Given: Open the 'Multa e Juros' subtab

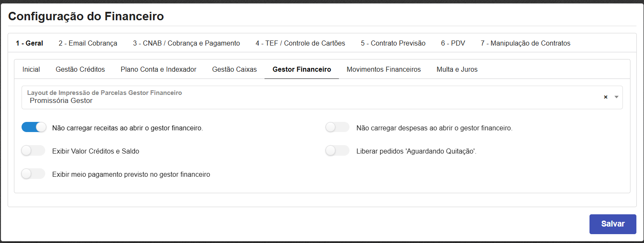Looking at the screenshot, I should 457,69.
